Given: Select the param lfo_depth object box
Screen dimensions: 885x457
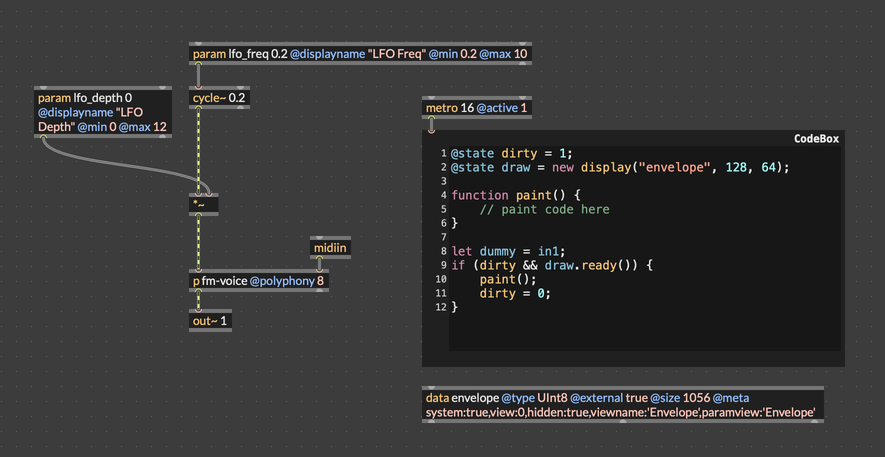Looking at the screenshot, I should coord(102,112).
